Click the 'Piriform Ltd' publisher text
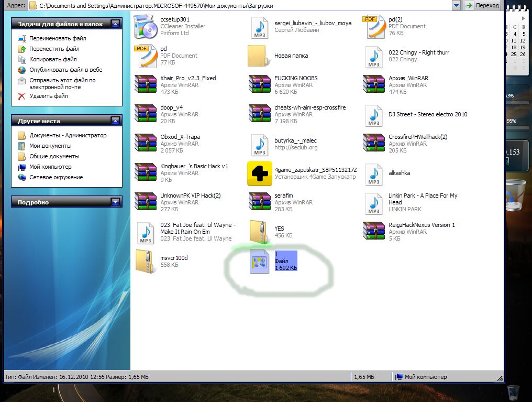This screenshot has height=402, width=532. [174, 33]
